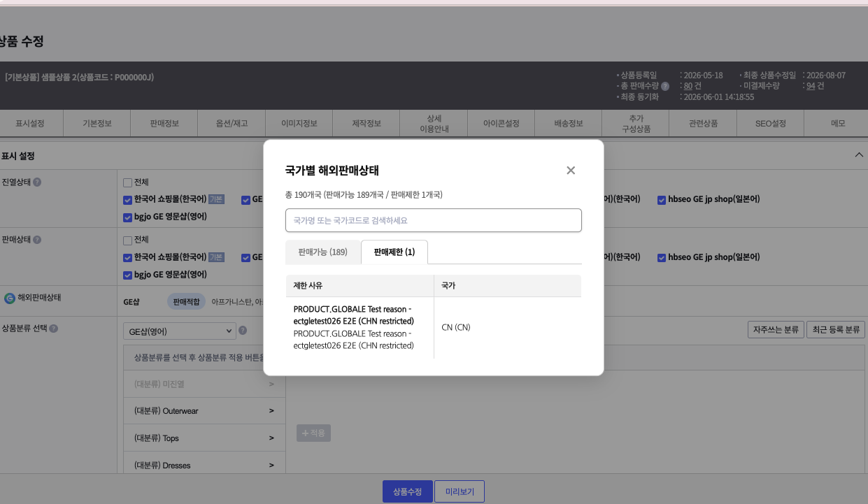Open the 기본정보 tab

pos(97,123)
